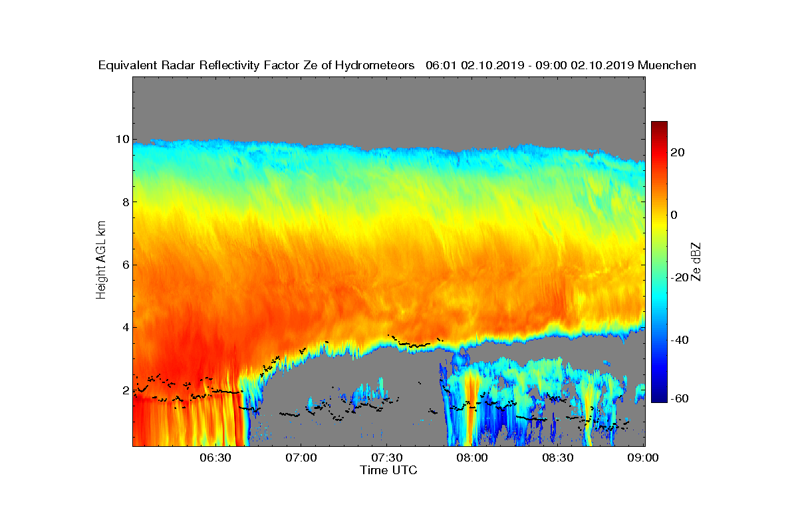Image resolution: width=798 pixels, height=532 pixels.
Task: Click the date range '06:01 02.10.2019 - 09:00 02.10.2019' in the title
Action: (529, 65)
